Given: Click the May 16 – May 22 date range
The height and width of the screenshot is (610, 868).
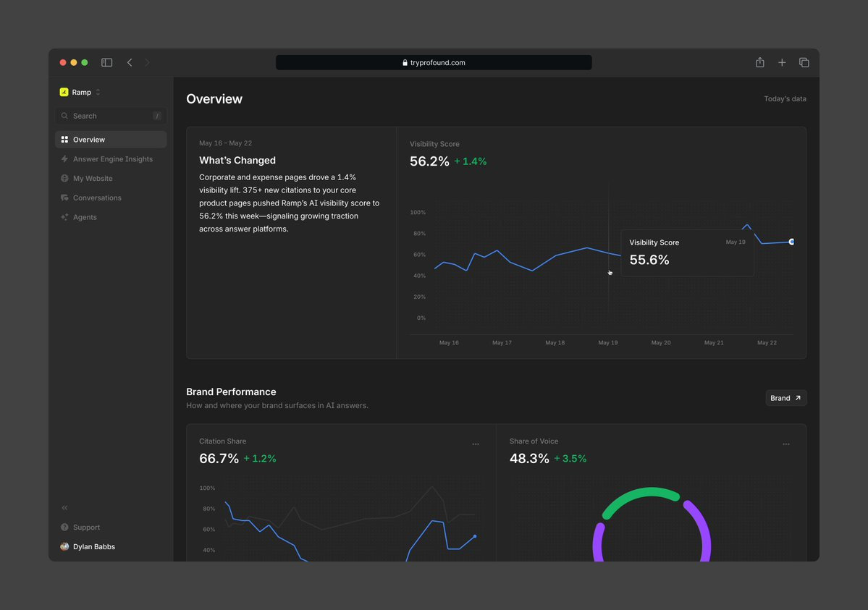Looking at the screenshot, I should pos(225,143).
